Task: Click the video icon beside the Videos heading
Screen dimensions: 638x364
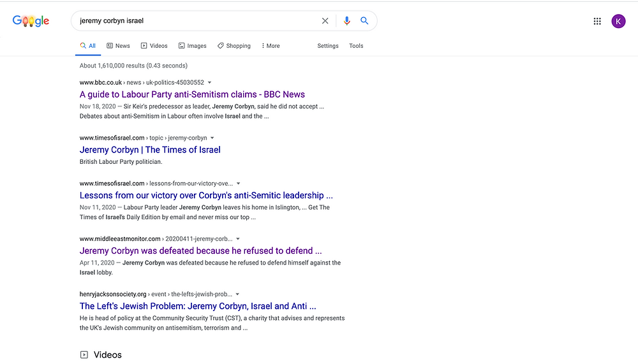Action: click(84, 354)
